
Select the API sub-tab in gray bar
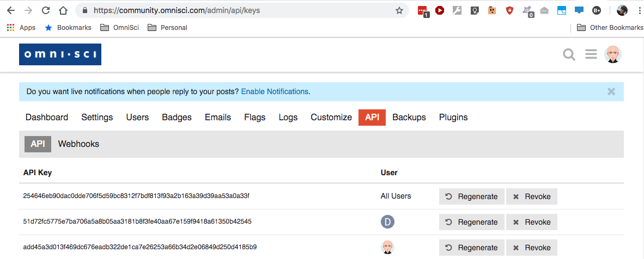point(38,144)
